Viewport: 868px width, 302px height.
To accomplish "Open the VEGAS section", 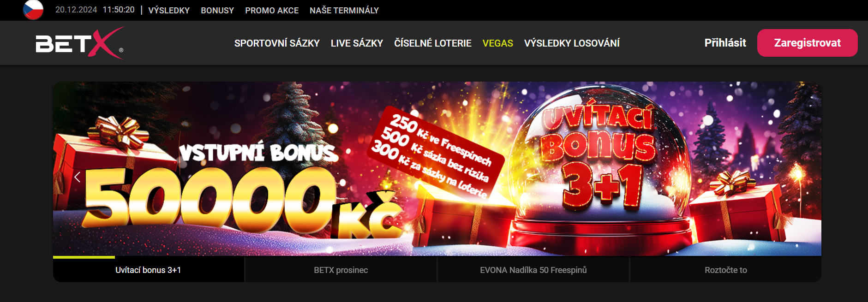I will pos(498,43).
